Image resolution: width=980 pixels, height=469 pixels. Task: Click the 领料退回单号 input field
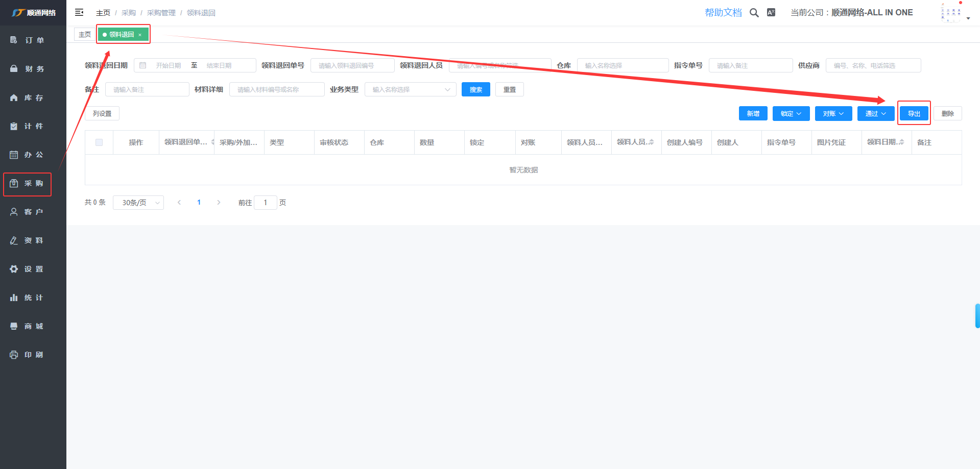[x=352, y=65]
